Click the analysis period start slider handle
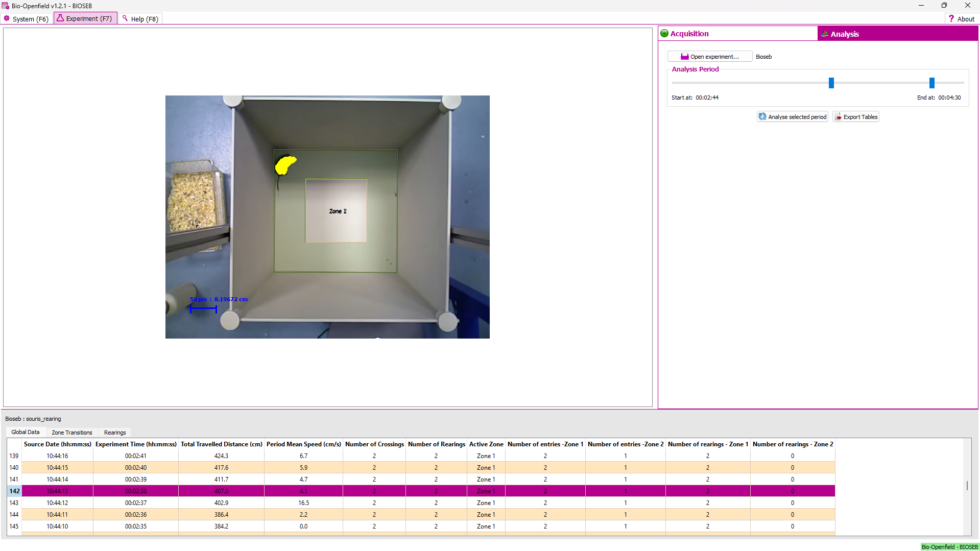The height and width of the screenshot is (551, 980). tap(831, 83)
